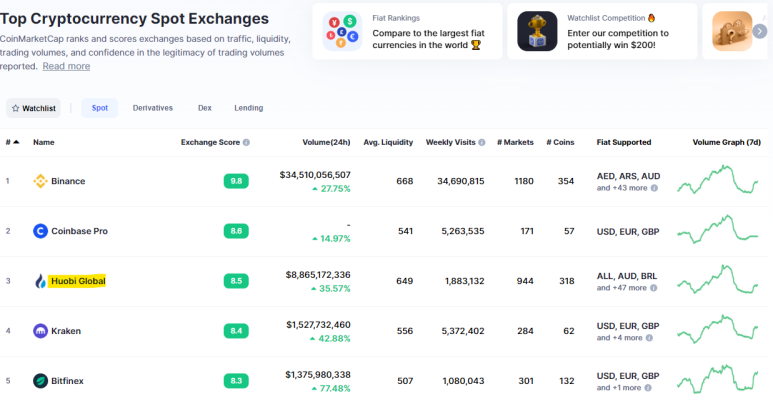The image size is (773, 404).
Task: Click the star icon in Watchlist button
Action: point(15,108)
